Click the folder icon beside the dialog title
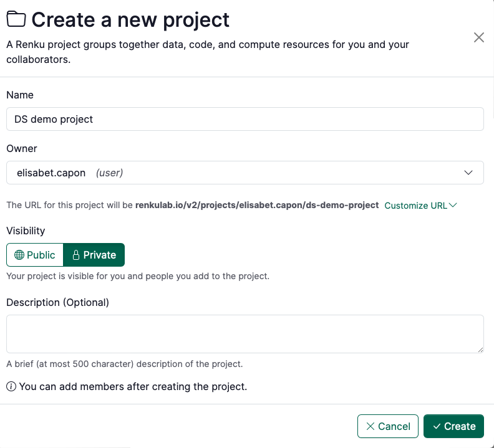This screenshot has width=494, height=448. [x=16, y=19]
